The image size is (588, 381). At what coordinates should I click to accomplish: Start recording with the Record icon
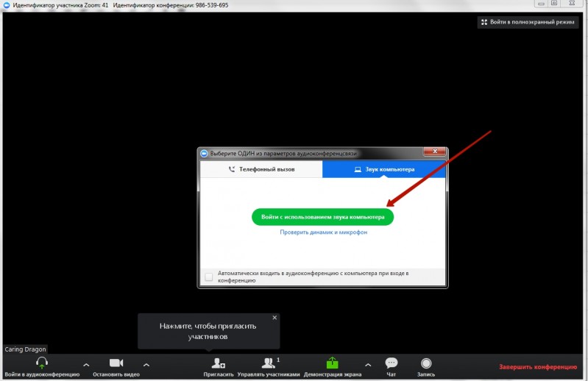(x=426, y=363)
